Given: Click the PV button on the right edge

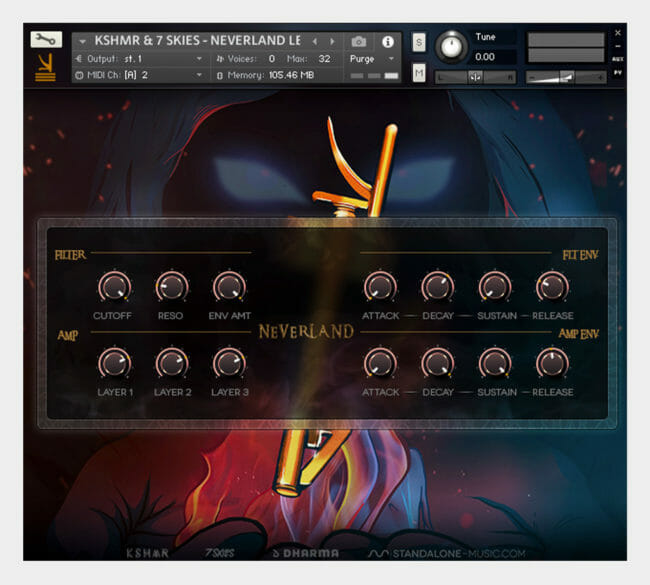Looking at the screenshot, I should point(617,73).
